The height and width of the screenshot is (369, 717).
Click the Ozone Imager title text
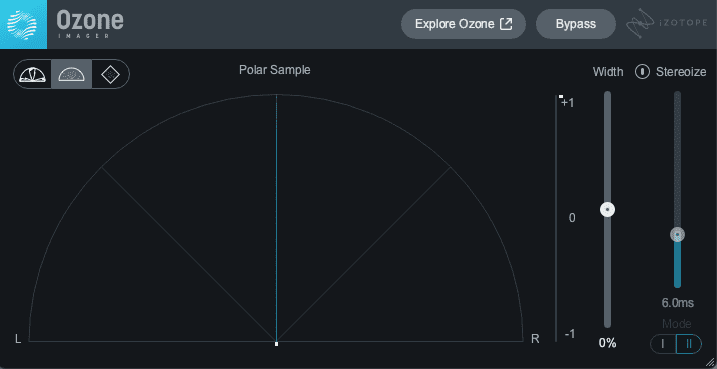[x=90, y=24]
